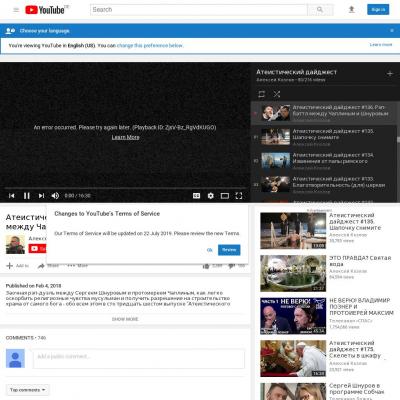The image size is (400, 400).
Task: Click the Sign in button
Action: click(378, 10)
